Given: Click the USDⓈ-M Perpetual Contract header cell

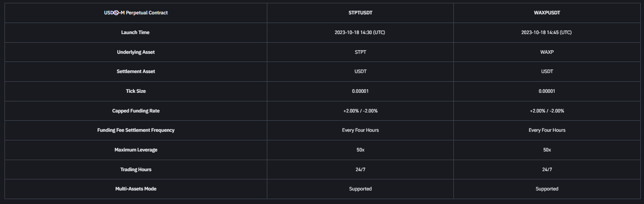Looking at the screenshot, I should tap(136, 13).
